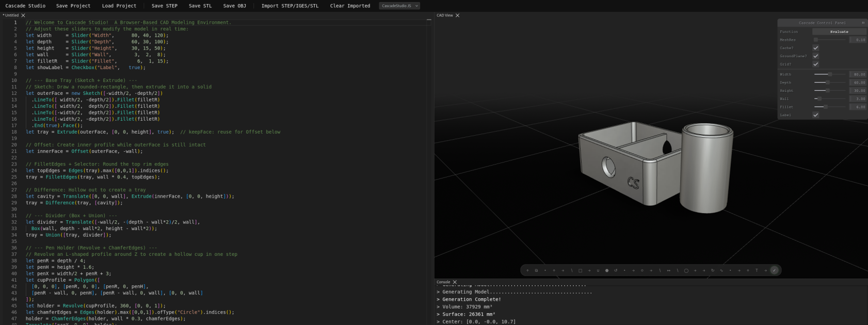This screenshot has height=325, width=868.
Task: Click the Height value field 30.00
Action: click(858, 91)
